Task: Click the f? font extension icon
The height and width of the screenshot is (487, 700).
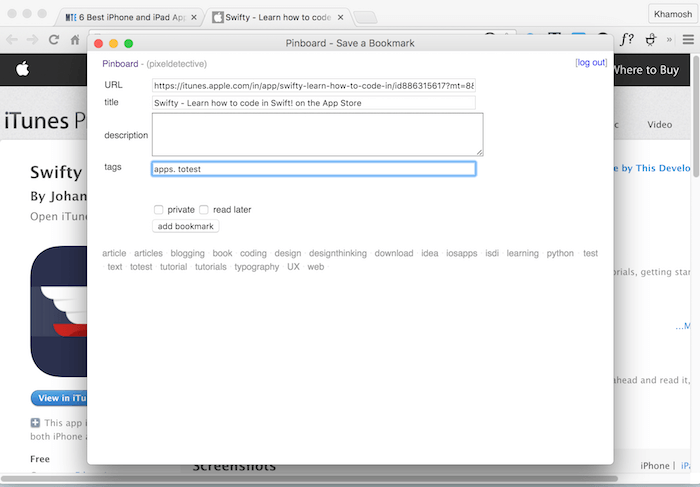Action: point(627,39)
